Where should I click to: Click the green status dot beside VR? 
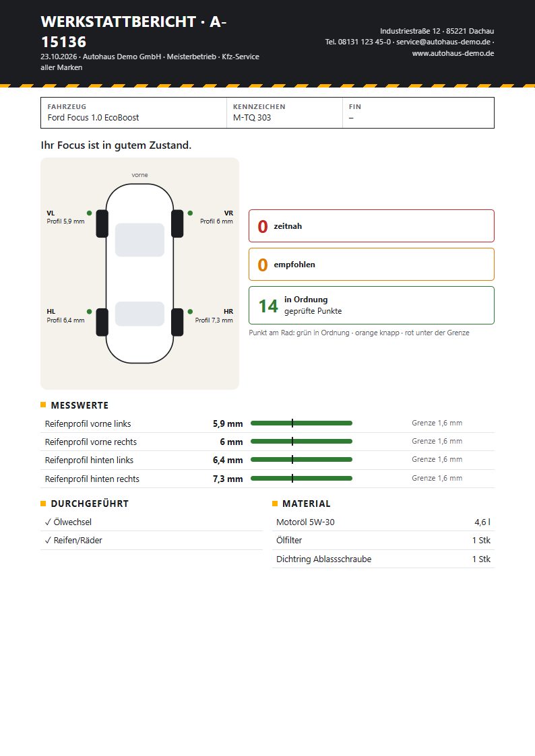190,213
